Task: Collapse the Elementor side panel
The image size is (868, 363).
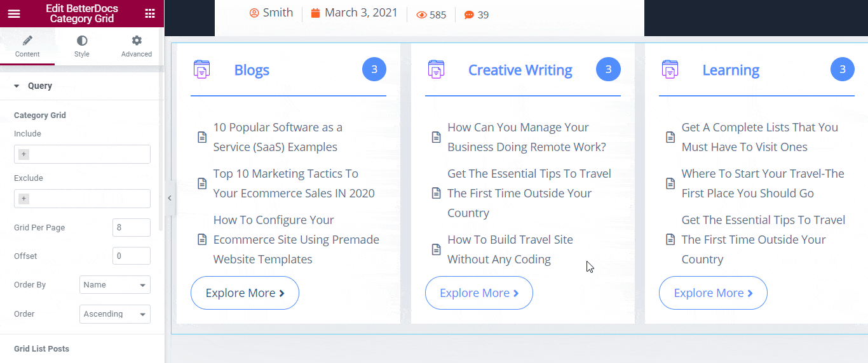Action: pos(169,198)
